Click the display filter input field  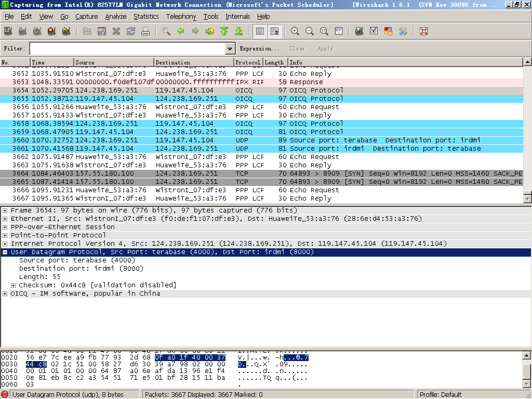pyautogui.click(x=128, y=48)
